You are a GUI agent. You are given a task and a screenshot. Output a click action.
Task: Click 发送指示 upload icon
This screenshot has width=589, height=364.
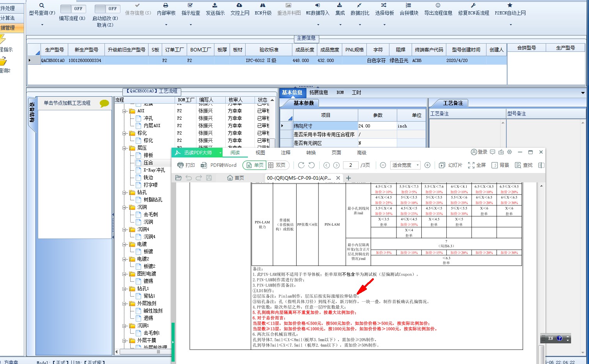pyautogui.click(x=215, y=5)
